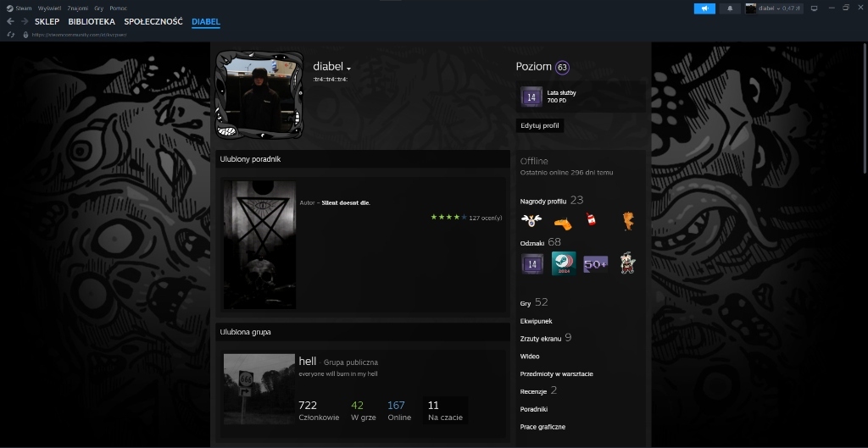Click the Steam logo menu
Image resolution: width=868 pixels, height=448 pixels.
pyautogui.click(x=9, y=8)
